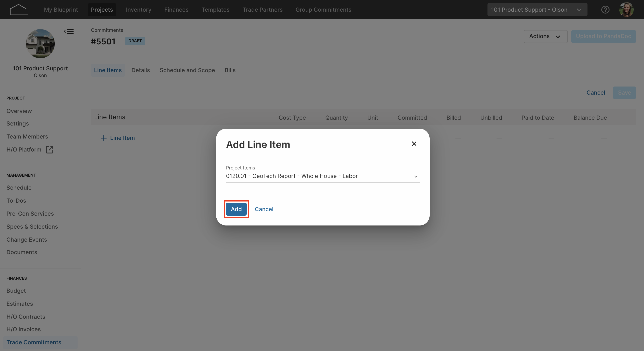Open Budget in the Finances sidebar
Image resolution: width=644 pixels, height=351 pixels.
pyautogui.click(x=16, y=291)
